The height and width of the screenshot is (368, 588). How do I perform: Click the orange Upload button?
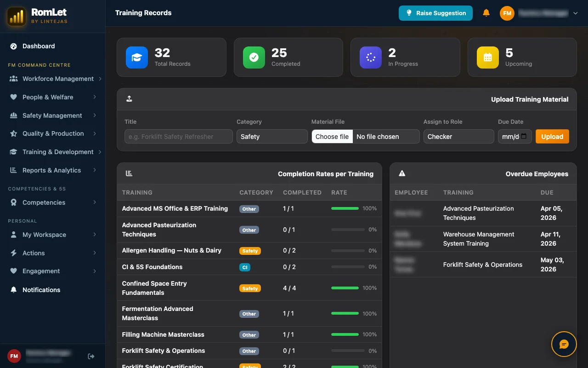[x=552, y=137]
